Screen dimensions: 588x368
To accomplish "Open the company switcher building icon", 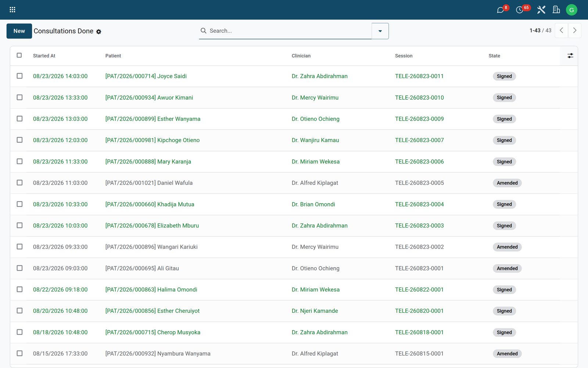I will (556, 10).
